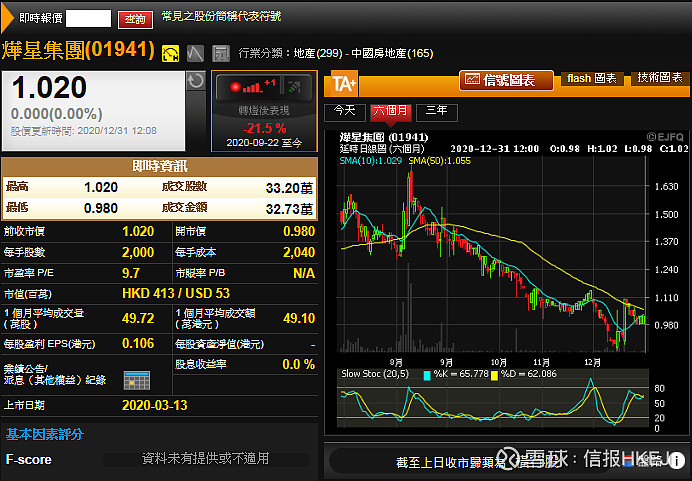Click the EPS value 0.106

(x=138, y=343)
